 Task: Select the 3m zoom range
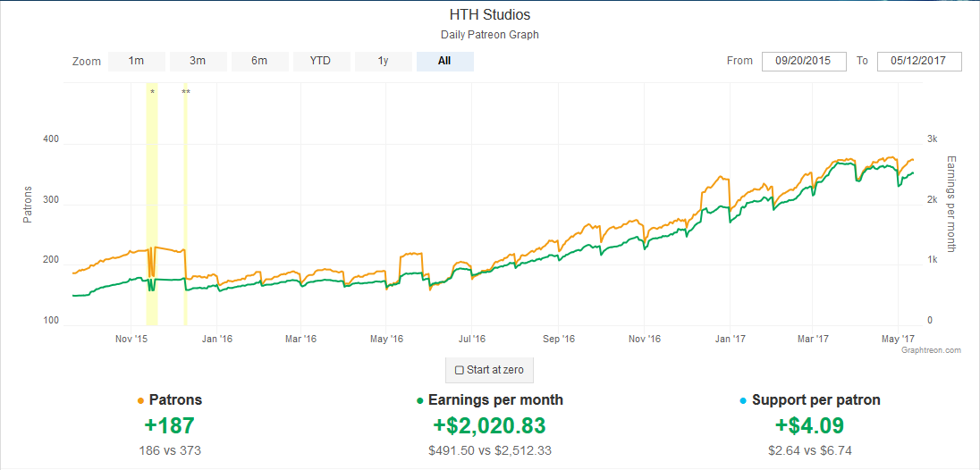pos(199,61)
